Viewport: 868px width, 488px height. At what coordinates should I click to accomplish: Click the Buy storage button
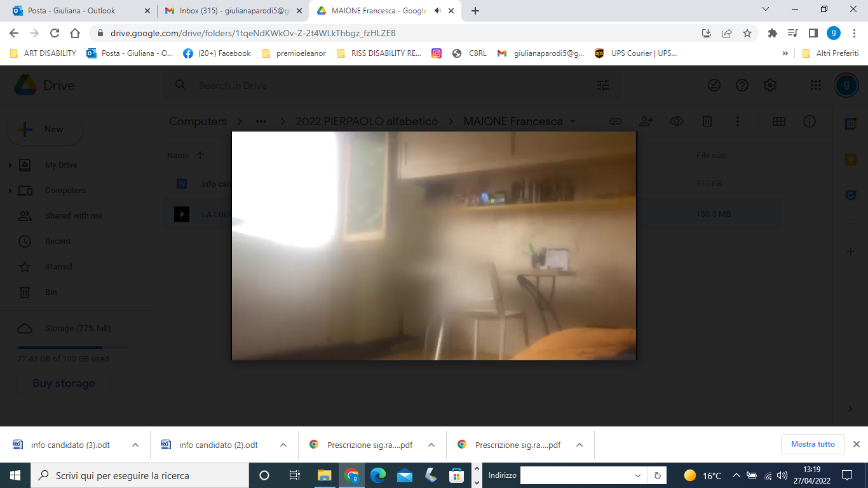(64, 383)
